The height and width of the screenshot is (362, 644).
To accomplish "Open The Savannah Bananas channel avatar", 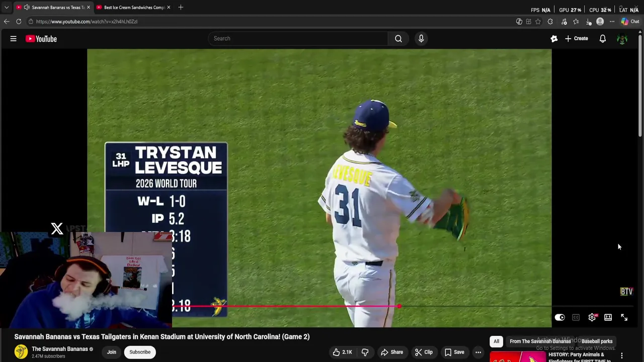I will click(x=21, y=352).
